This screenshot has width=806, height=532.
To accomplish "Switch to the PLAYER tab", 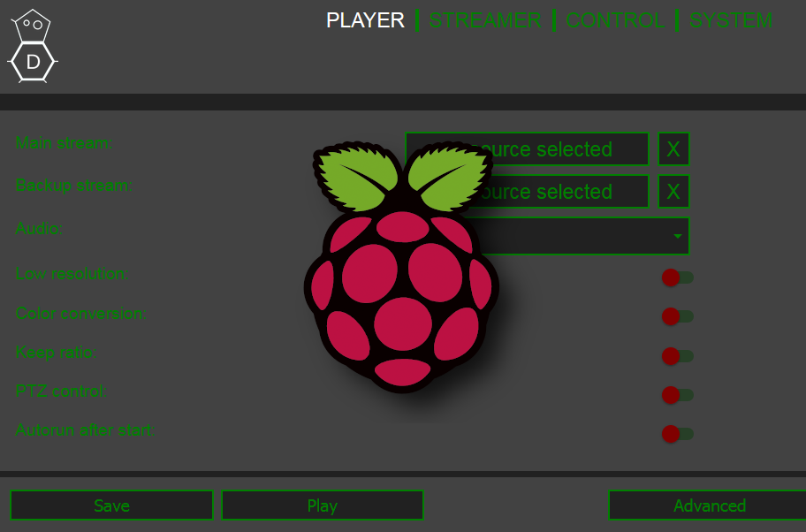I will 365,20.
